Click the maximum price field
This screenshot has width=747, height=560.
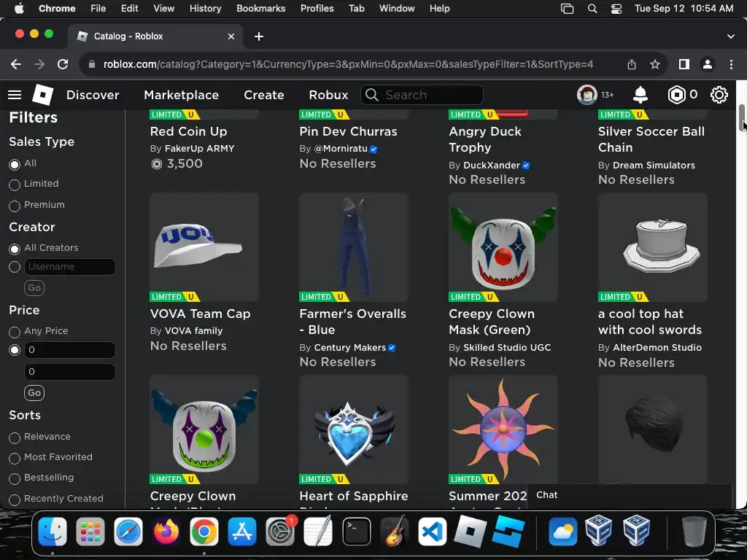(69, 372)
